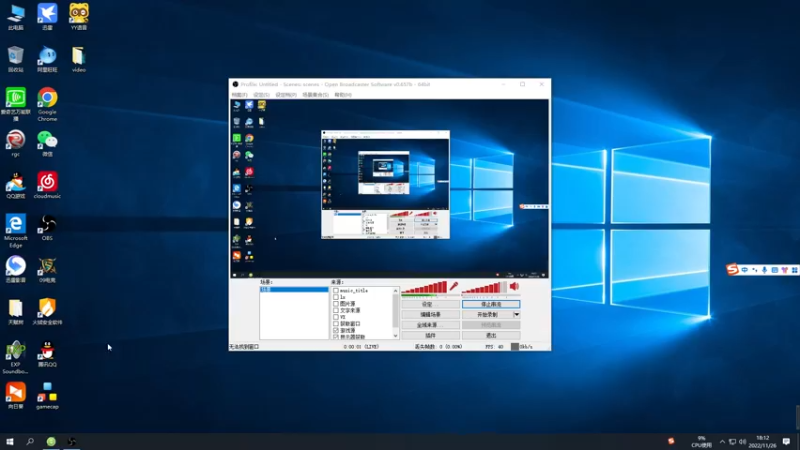Open the Recycle Bin icon
This screenshot has width=800, height=450.
pyautogui.click(x=15, y=59)
